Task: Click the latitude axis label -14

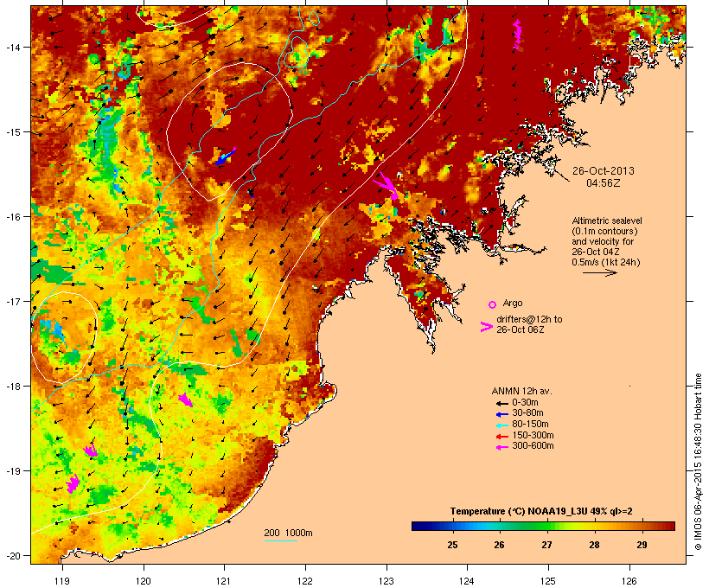Action: (12, 47)
